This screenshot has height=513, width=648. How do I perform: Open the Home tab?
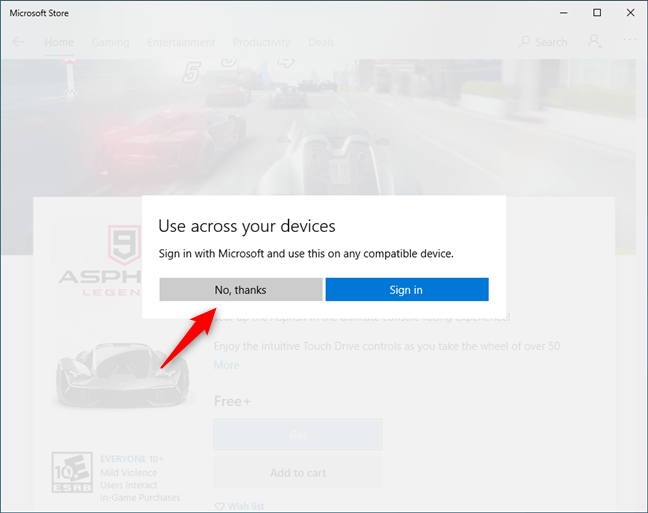pos(59,42)
